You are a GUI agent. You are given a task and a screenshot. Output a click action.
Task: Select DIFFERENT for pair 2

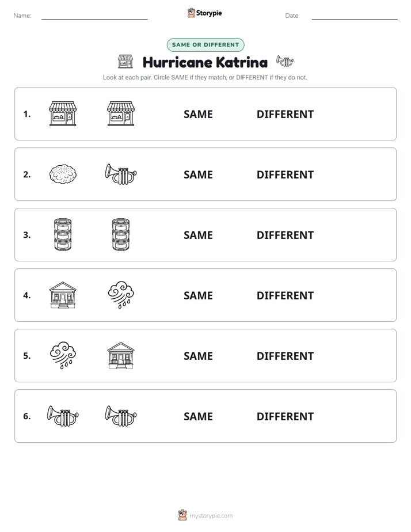pyautogui.click(x=285, y=174)
